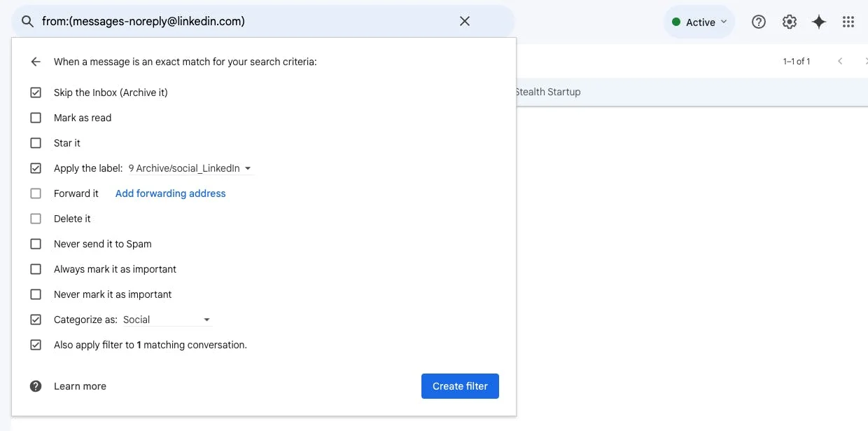Uncheck Skip the Inbox (Archive it)

[36, 93]
